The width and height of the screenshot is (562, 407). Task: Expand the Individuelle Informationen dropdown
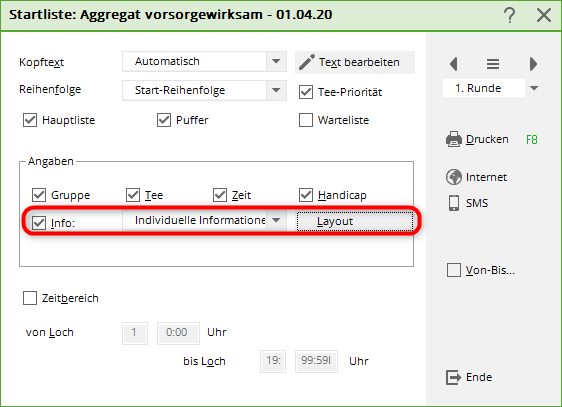coord(276,220)
